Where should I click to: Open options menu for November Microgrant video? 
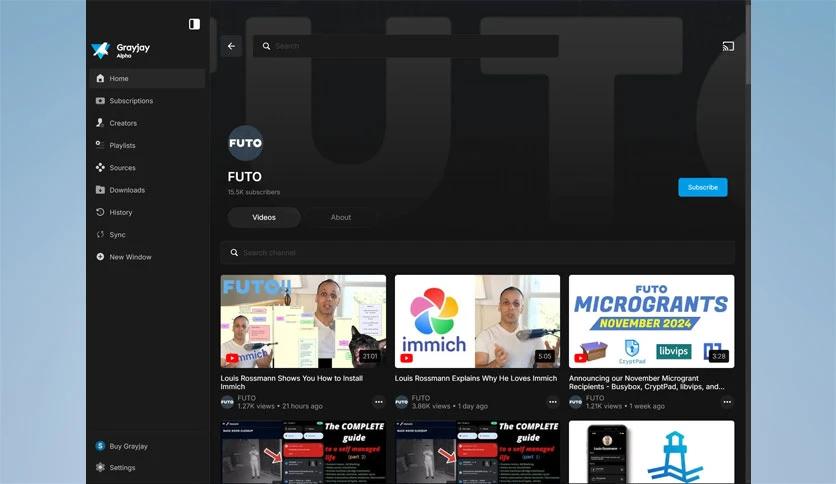[727, 402]
